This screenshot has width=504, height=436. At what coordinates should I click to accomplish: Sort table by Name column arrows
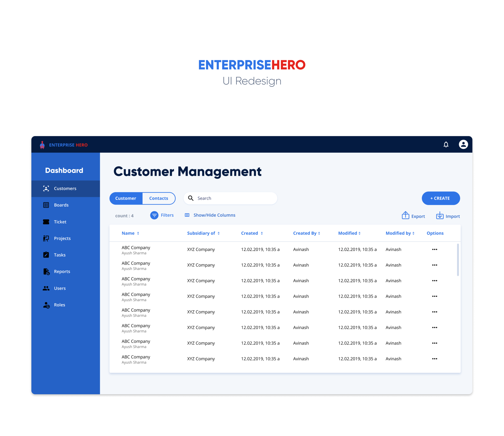[138, 233]
